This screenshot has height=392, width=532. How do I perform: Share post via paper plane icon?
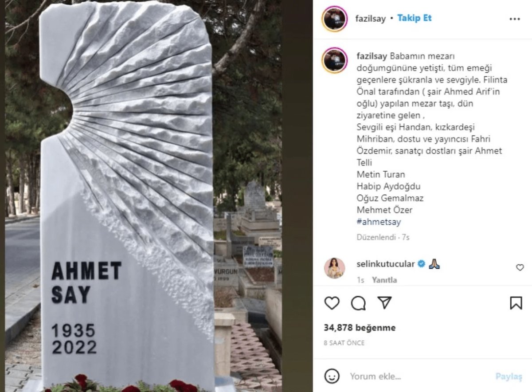point(384,303)
